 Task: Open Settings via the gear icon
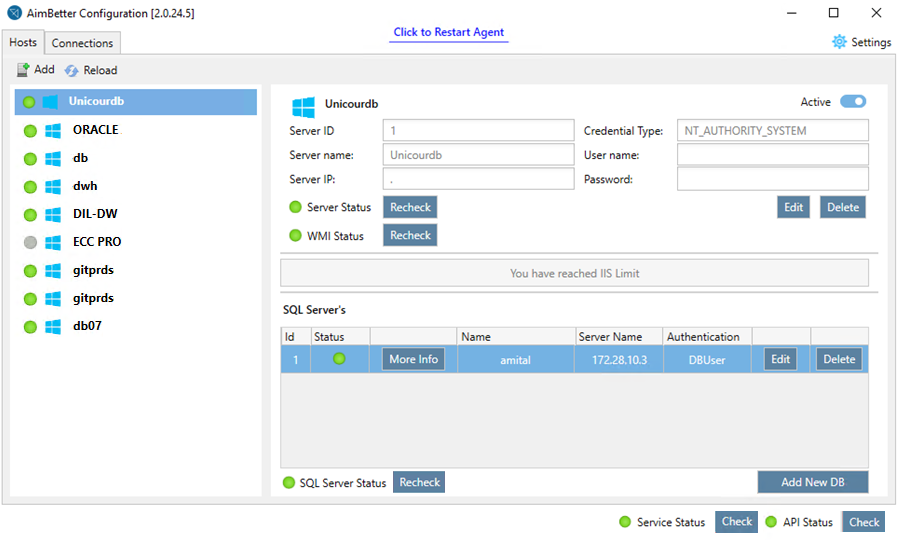839,42
